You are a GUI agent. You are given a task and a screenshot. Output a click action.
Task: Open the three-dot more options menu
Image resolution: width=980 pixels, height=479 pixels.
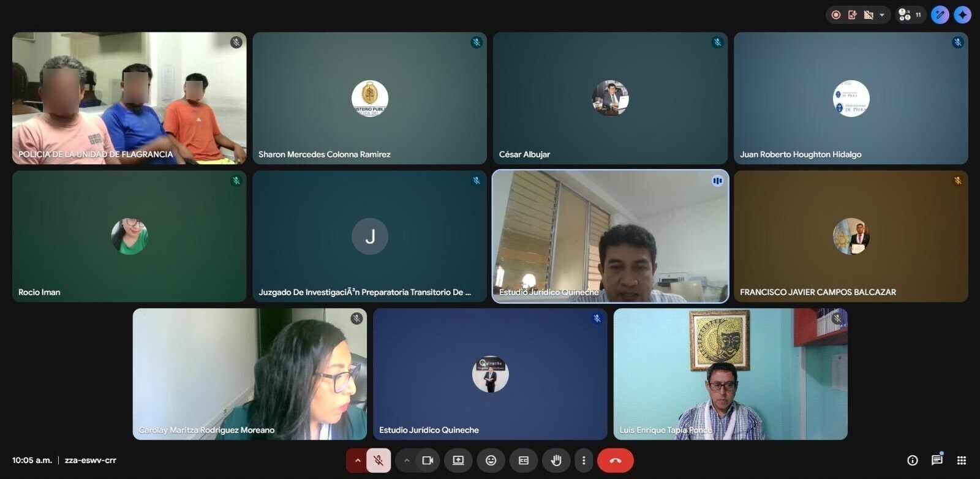584,461
